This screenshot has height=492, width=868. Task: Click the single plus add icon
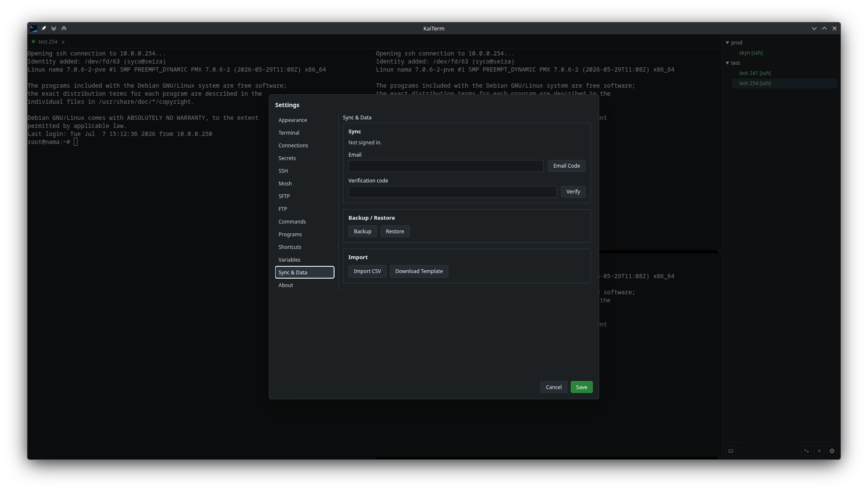819,451
